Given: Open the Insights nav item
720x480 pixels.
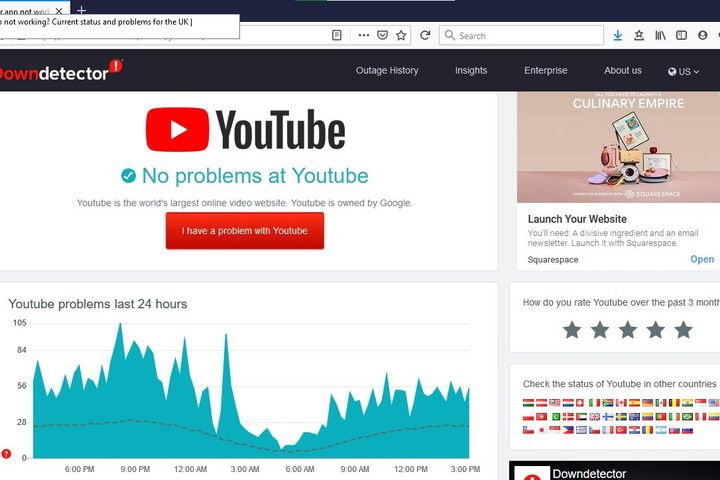Looking at the screenshot, I should click(471, 70).
